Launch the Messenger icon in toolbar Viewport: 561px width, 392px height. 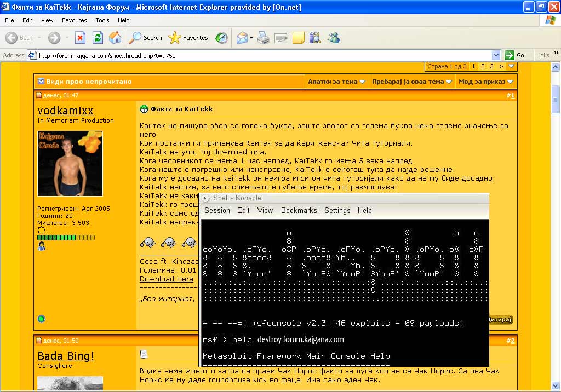333,38
